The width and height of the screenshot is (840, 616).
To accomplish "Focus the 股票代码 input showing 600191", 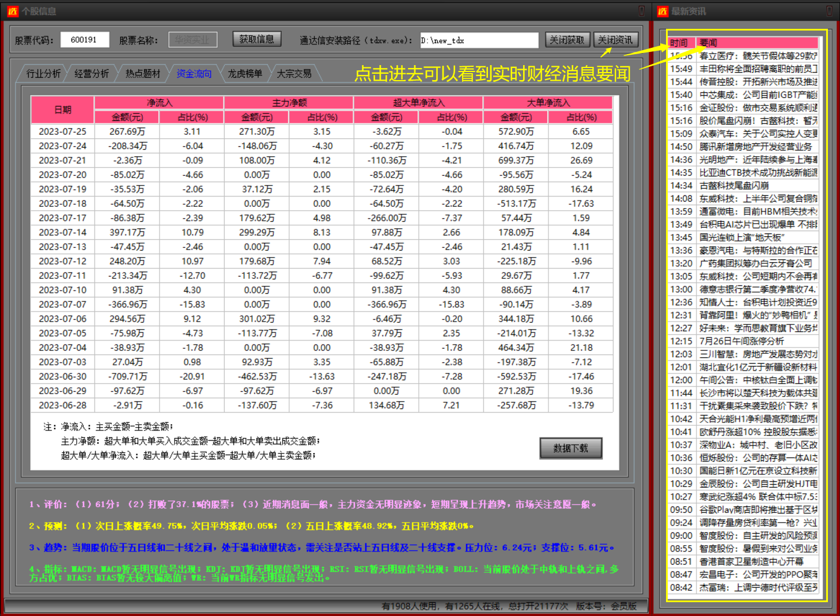I will 84,40.
